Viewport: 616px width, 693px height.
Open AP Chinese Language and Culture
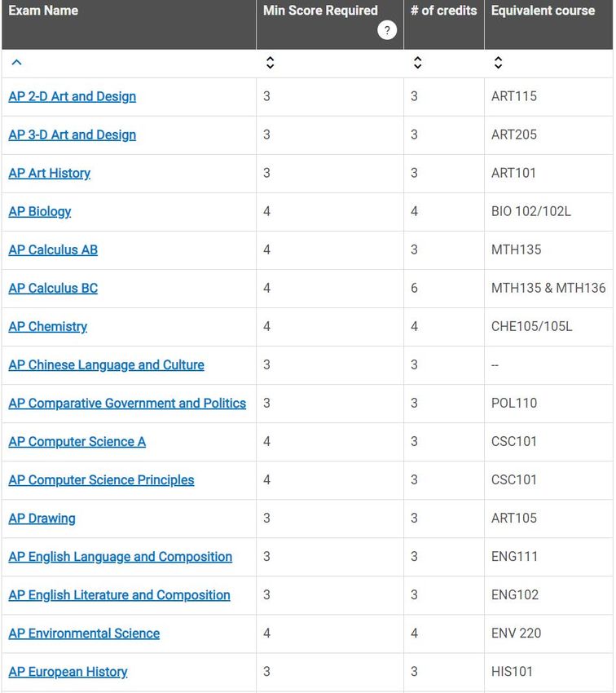click(x=107, y=365)
